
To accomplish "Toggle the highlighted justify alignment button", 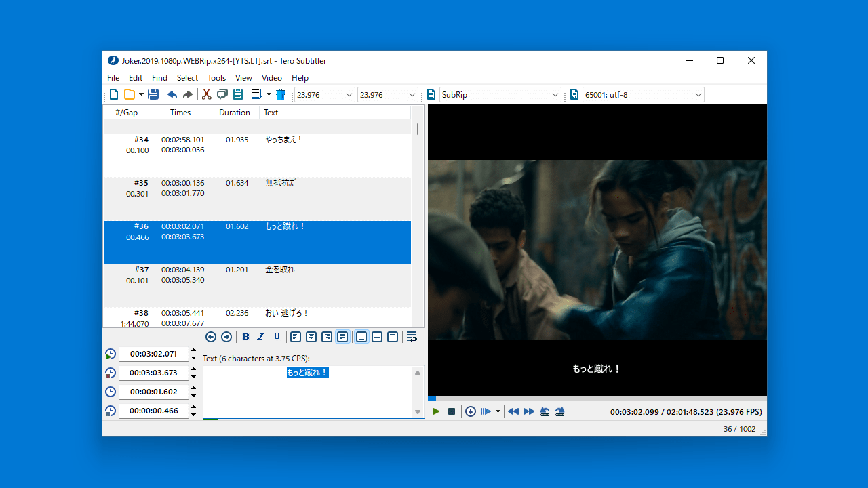I will click(x=342, y=337).
